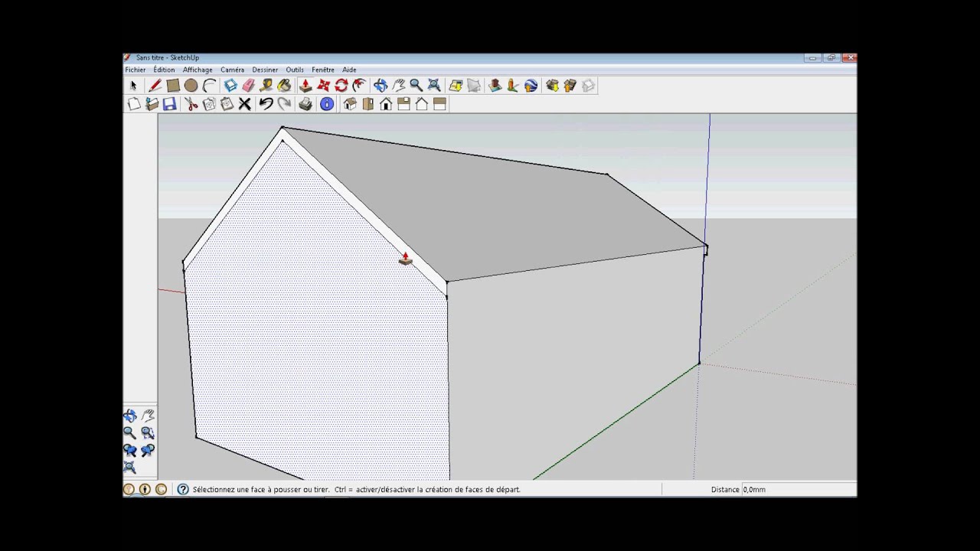980x551 pixels.
Task: Click the Paste clipboard icon
Action: (227, 104)
